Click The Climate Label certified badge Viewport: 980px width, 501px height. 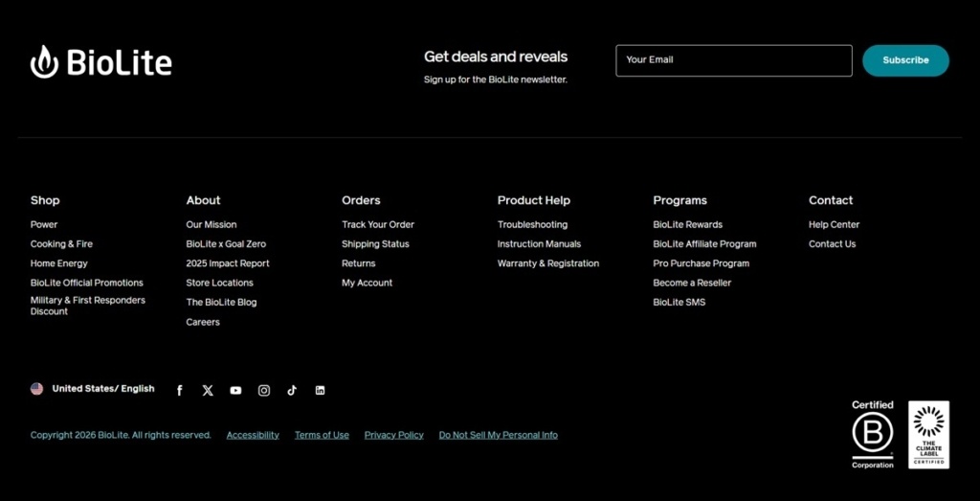(928, 435)
